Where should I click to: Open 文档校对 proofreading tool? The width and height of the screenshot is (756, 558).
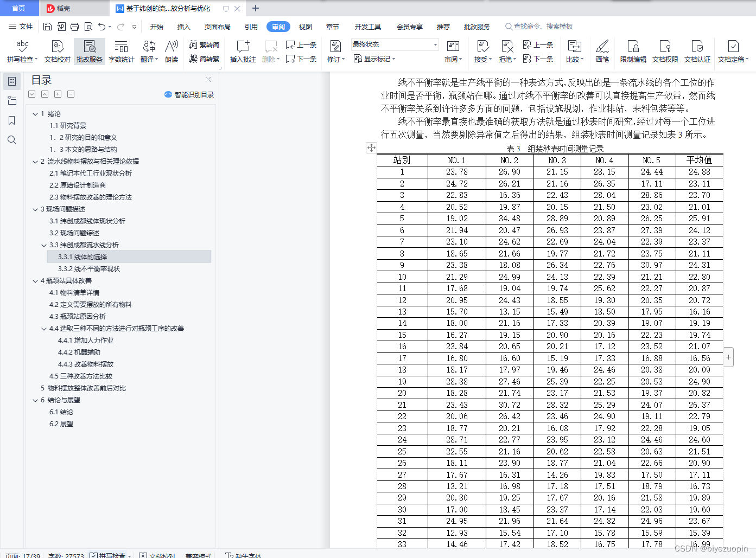tap(58, 52)
